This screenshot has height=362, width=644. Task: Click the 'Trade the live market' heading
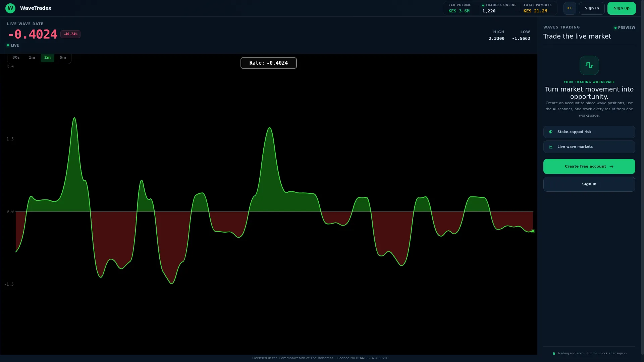577,36
